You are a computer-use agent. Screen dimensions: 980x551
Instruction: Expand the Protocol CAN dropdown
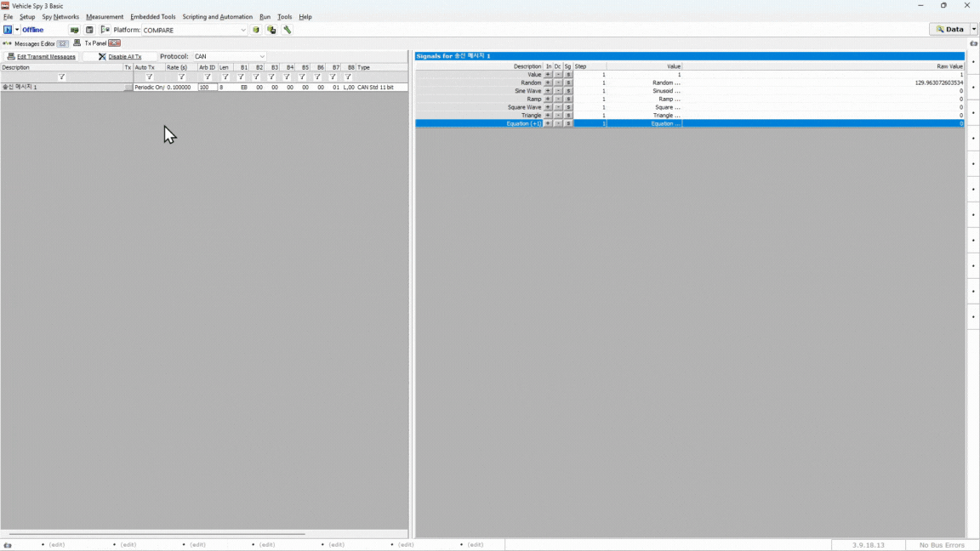pyautogui.click(x=262, y=57)
